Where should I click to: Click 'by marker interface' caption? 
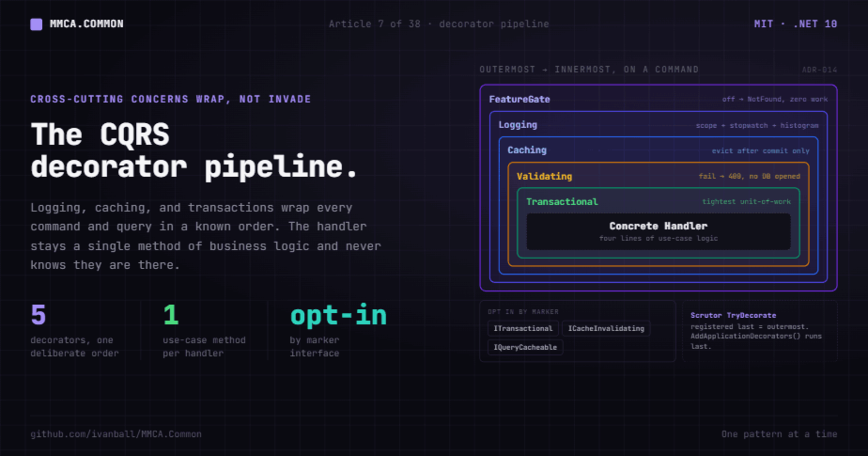[x=315, y=346]
